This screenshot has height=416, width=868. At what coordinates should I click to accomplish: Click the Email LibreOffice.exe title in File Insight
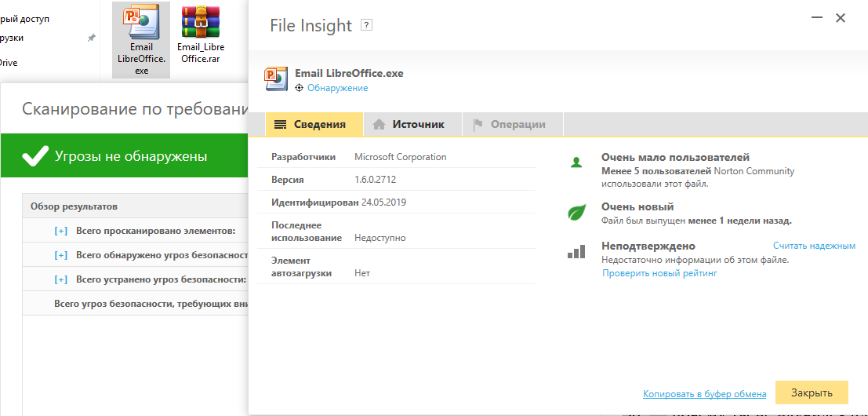coord(349,73)
